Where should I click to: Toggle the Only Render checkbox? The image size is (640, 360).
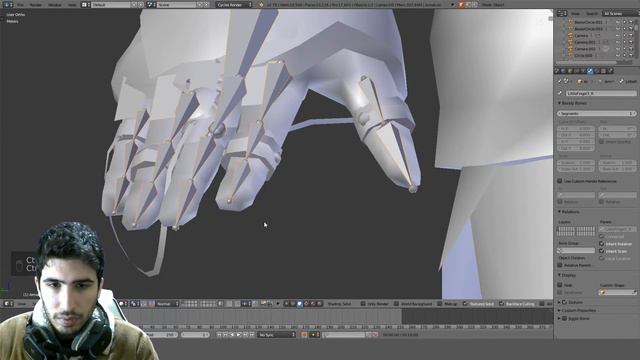(x=363, y=304)
